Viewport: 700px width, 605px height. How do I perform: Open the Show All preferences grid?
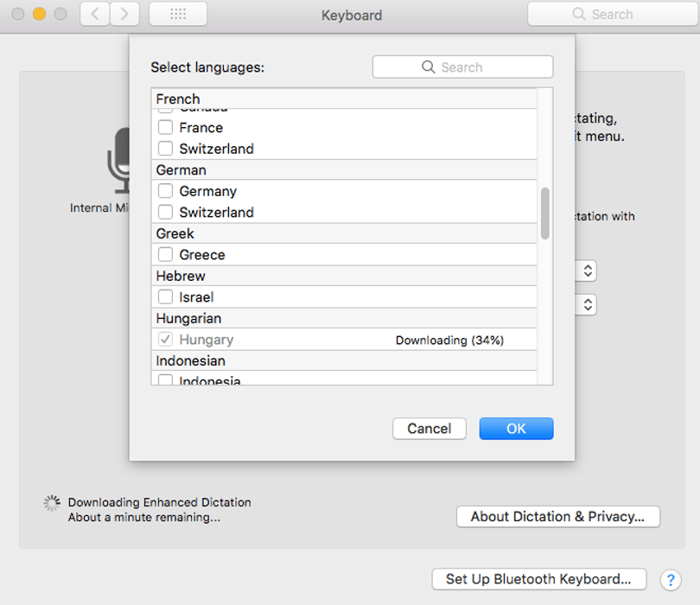point(178,15)
